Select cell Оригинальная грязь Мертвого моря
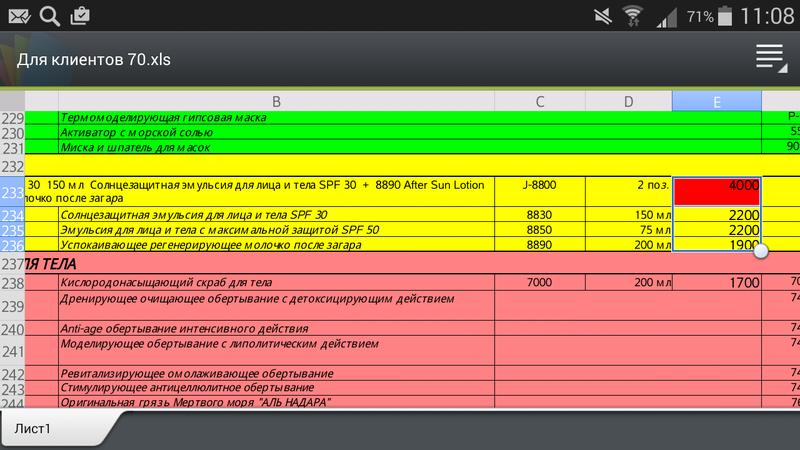 point(276,402)
